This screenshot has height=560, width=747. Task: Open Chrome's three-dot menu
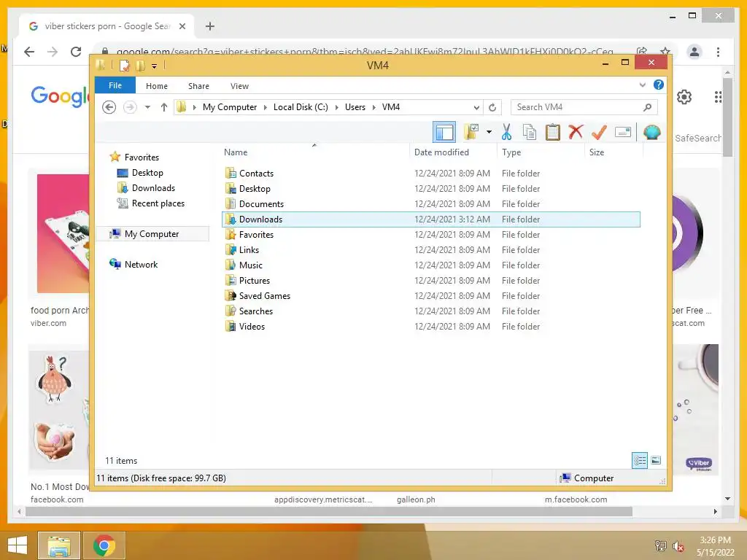click(x=718, y=52)
